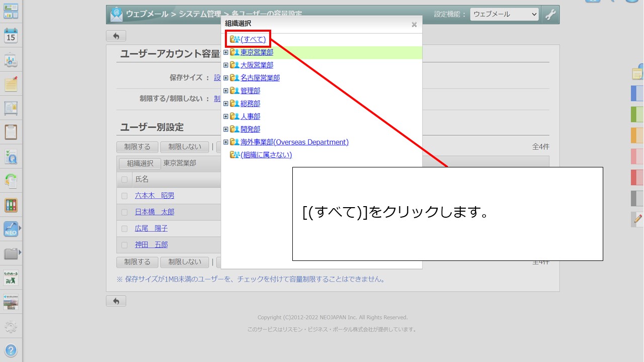Select 管理部 in organization list
Screen dimensions: 644x362
pos(250,90)
